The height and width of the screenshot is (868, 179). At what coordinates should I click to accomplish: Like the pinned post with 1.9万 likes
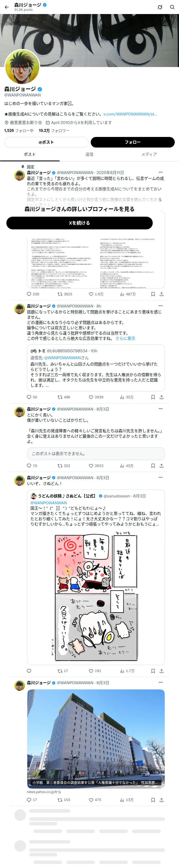pyautogui.click(x=96, y=294)
